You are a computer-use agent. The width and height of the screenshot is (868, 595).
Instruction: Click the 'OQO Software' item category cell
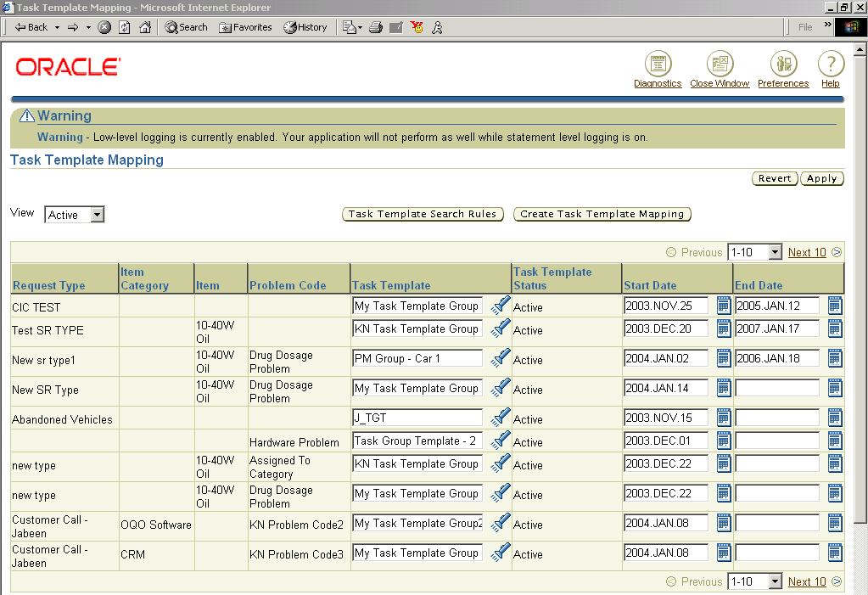(156, 525)
